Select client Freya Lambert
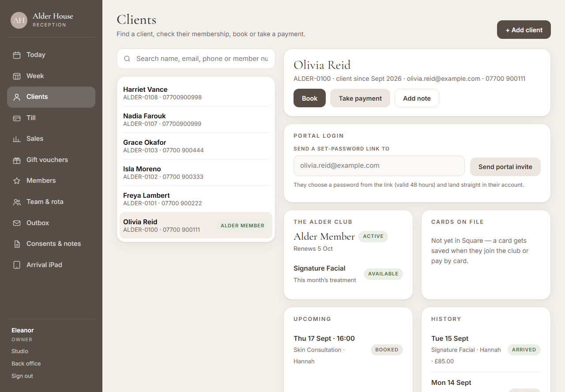The image size is (565, 392). click(x=196, y=199)
